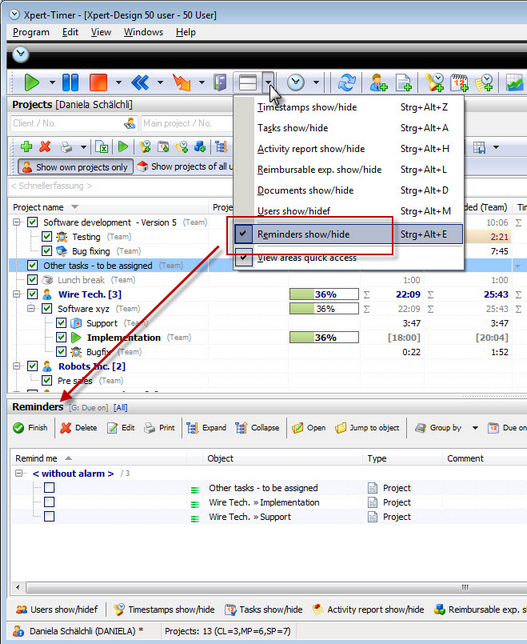Start timer with green play icon
527x644 pixels.
pos(32,82)
